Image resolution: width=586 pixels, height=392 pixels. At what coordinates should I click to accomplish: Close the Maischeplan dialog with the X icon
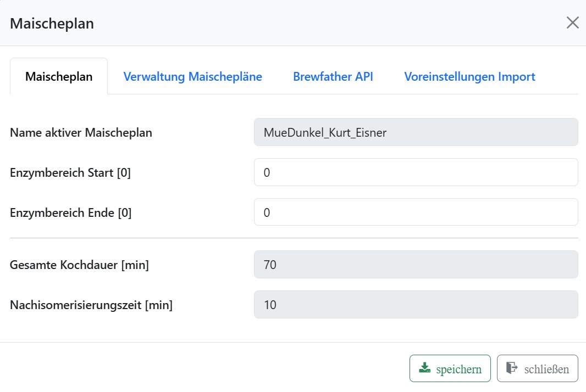tap(572, 23)
